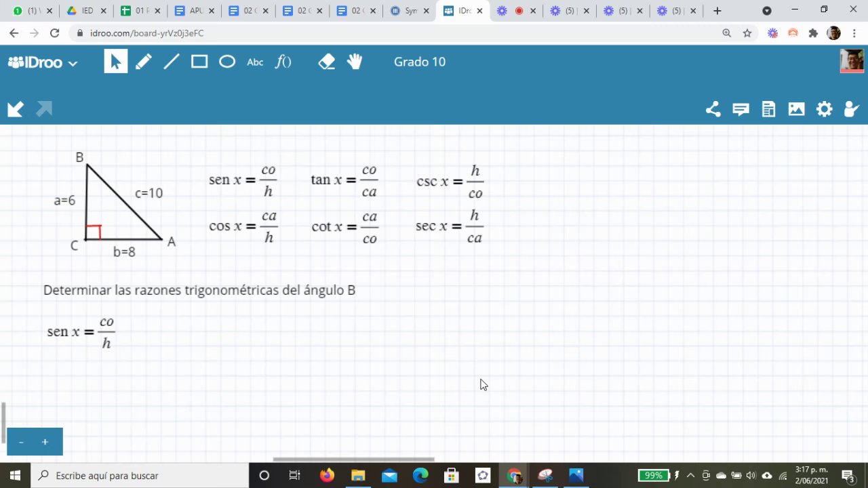Click the sen x formula under the question
The image size is (868, 488).
tap(81, 332)
